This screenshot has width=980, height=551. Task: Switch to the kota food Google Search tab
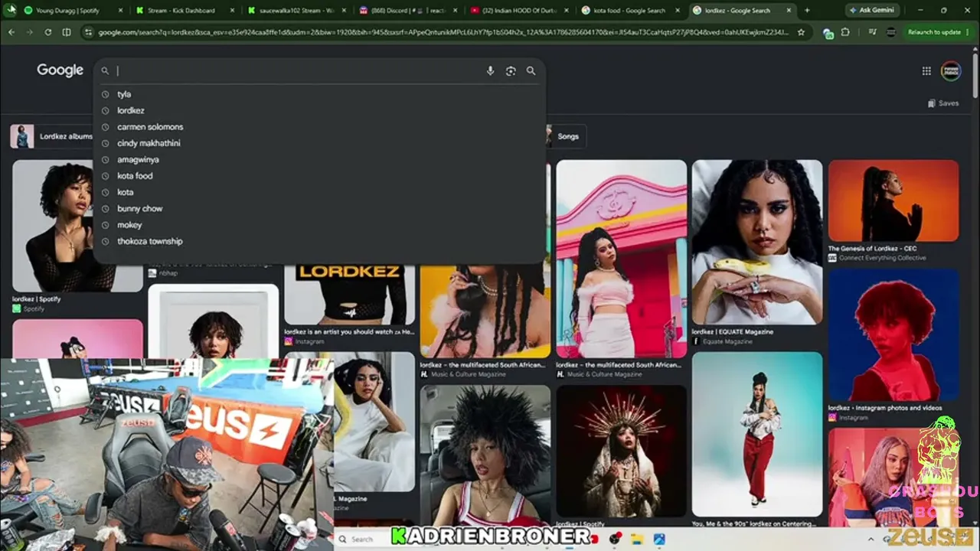tap(631, 11)
